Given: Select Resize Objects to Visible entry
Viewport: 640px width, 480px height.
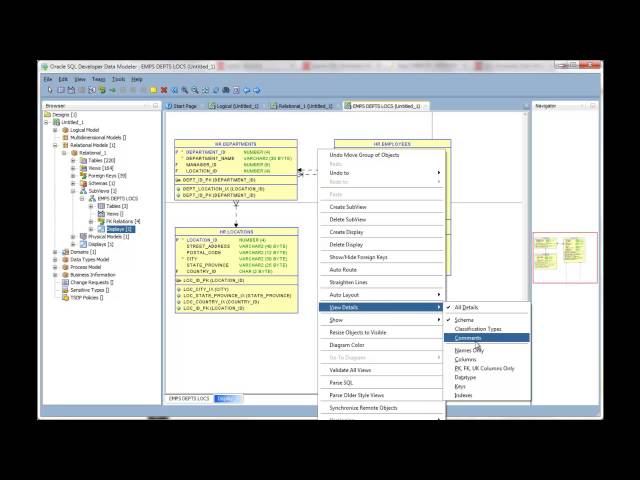Looking at the screenshot, I should click(x=382, y=333).
